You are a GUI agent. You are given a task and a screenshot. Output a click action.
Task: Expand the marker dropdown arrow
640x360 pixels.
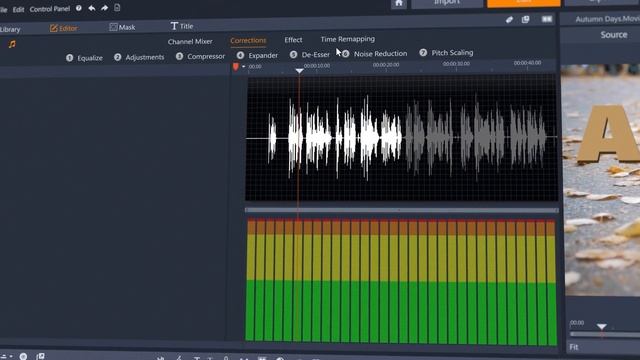tap(244, 67)
